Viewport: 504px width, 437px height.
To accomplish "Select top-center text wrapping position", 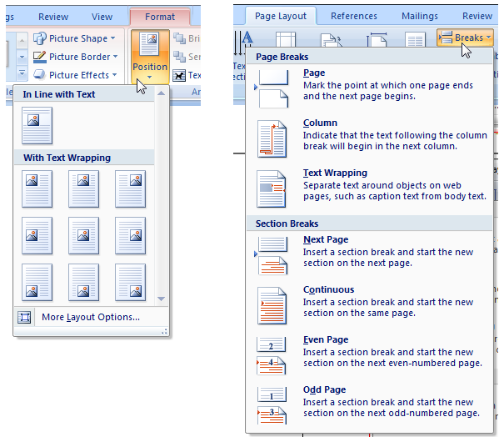I will [x=83, y=189].
